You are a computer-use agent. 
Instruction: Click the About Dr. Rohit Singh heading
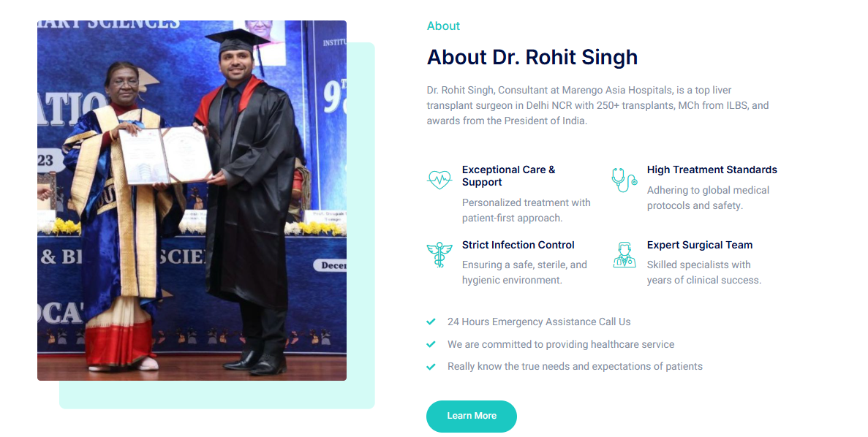pyautogui.click(x=532, y=57)
